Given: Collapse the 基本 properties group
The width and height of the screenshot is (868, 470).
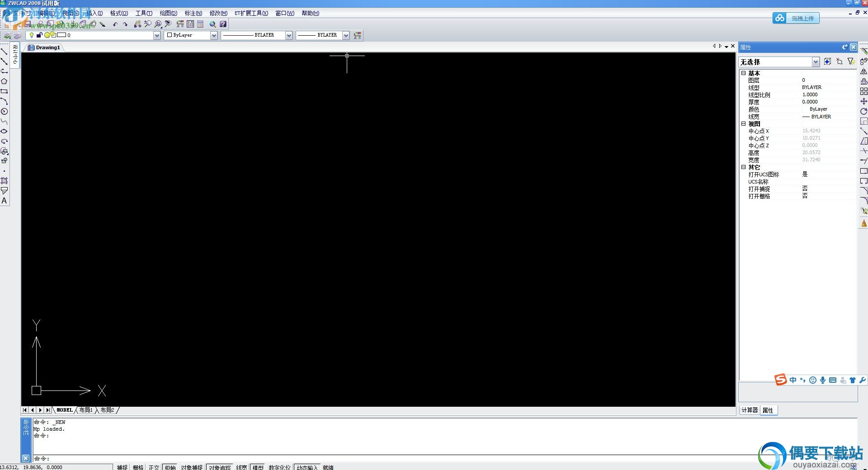Looking at the screenshot, I should tap(744, 73).
